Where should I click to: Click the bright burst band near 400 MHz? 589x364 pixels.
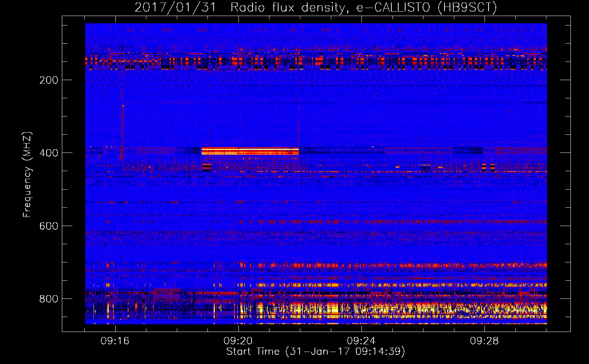250,151
